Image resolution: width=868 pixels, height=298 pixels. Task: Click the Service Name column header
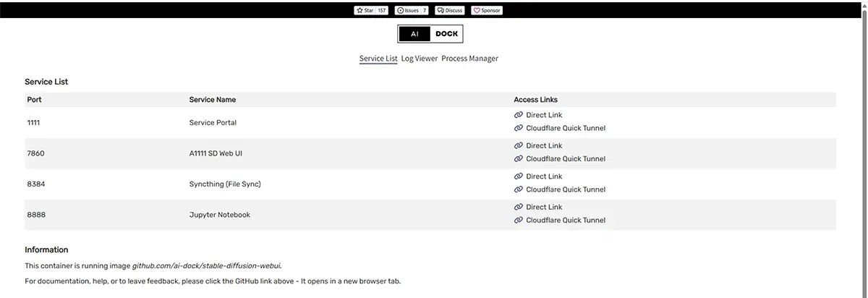pyautogui.click(x=213, y=100)
